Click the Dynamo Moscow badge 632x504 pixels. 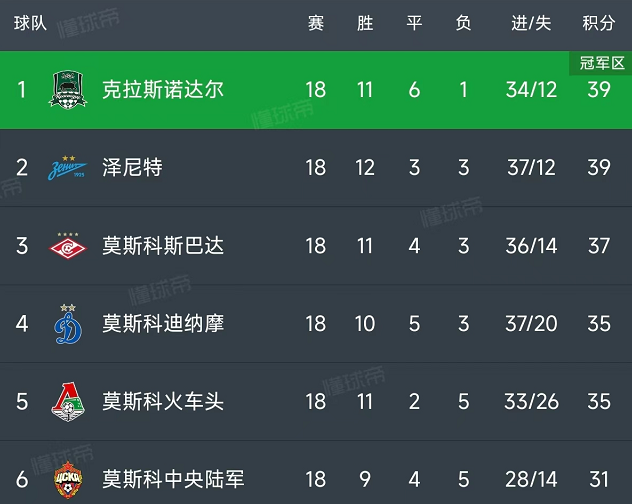pos(68,324)
